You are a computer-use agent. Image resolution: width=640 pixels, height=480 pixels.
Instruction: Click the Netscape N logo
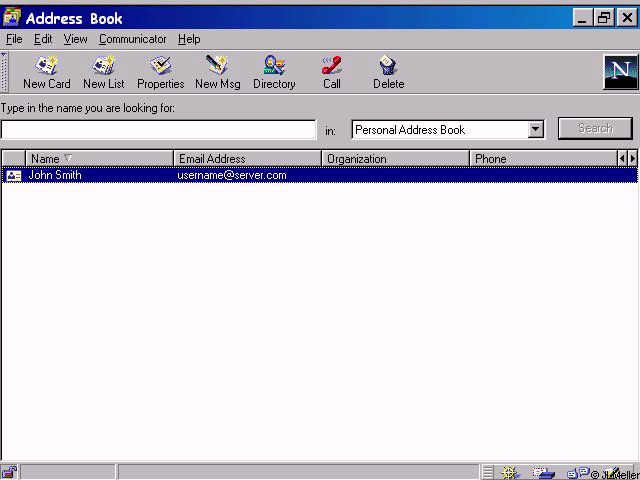620,72
